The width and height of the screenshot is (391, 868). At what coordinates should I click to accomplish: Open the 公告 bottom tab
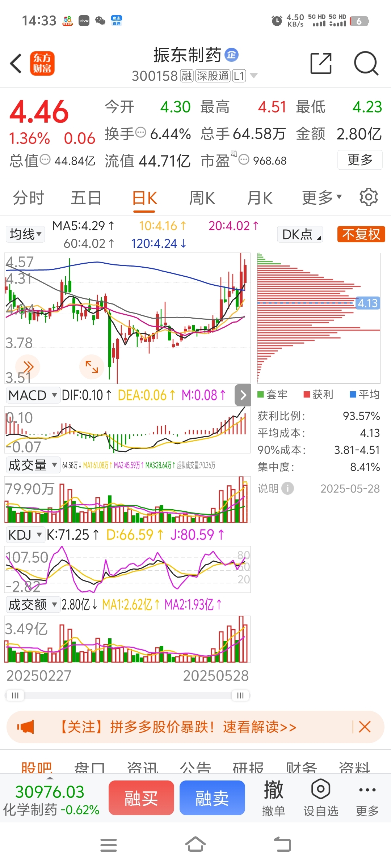click(x=195, y=767)
